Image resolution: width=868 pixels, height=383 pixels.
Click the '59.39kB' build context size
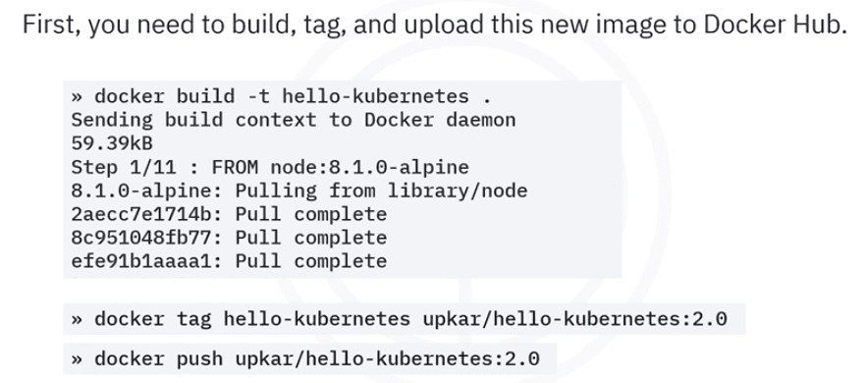[x=112, y=143]
